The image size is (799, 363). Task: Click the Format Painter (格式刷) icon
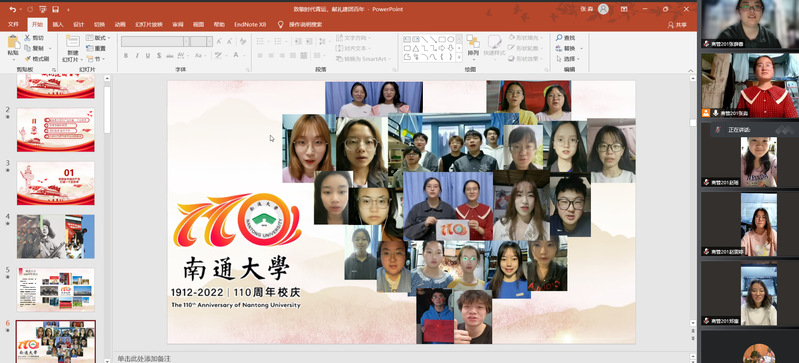28,59
